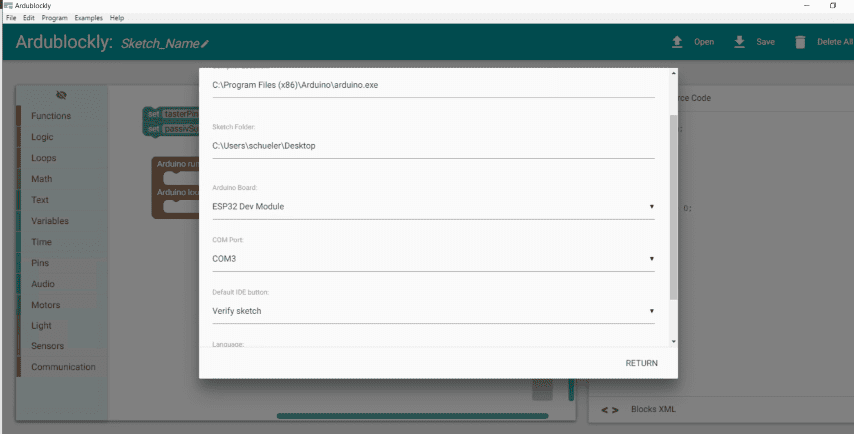The image size is (854, 434).
Task: Toggle toolbox visibility with the eye icon
Action: tap(62, 95)
